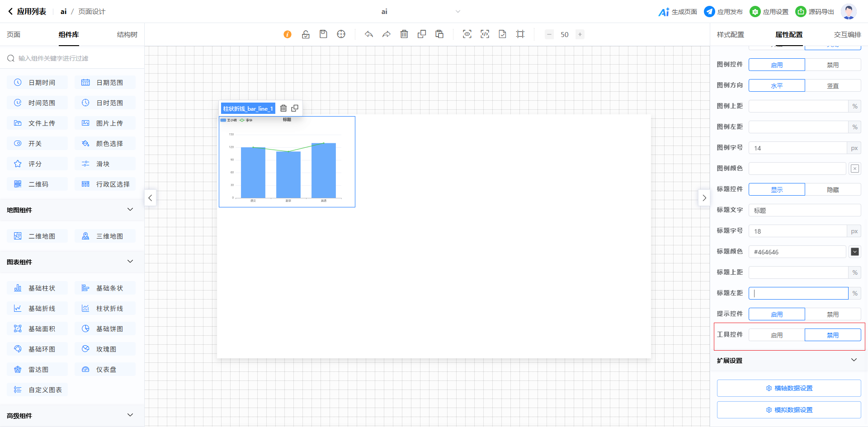This screenshot has width=868, height=427.
Task: Delete the selected bar_line chart via its trash icon
Action: click(283, 108)
